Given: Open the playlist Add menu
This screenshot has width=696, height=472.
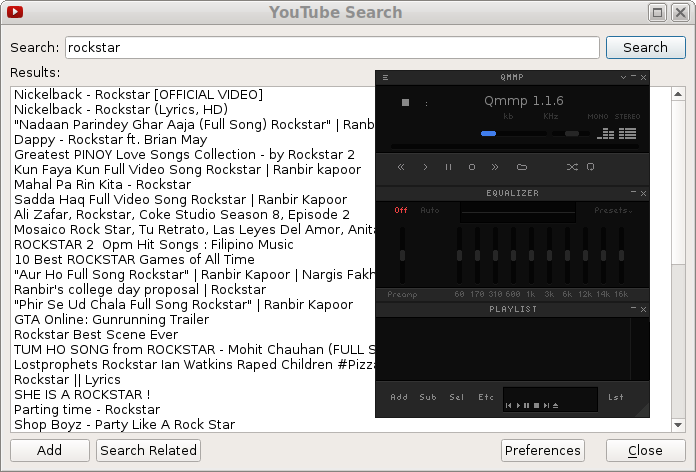Looking at the screenshot, I should pyautogui.click(x=399, y=397).
